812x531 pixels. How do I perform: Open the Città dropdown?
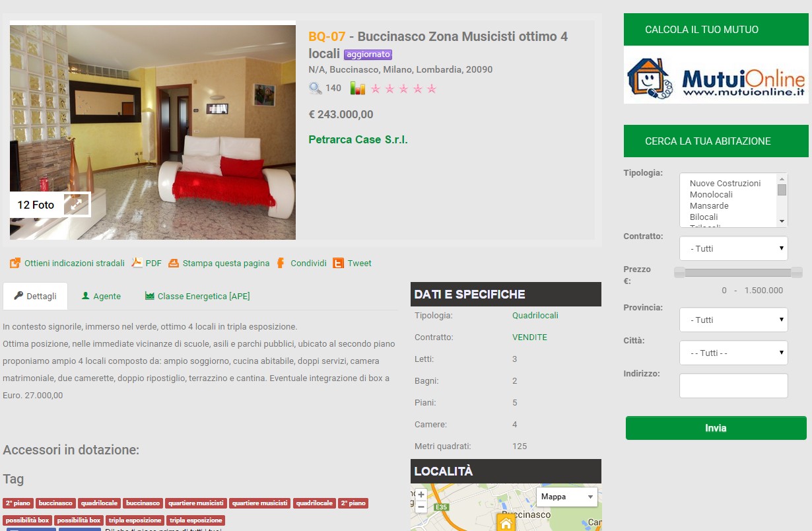coord(733,353)
